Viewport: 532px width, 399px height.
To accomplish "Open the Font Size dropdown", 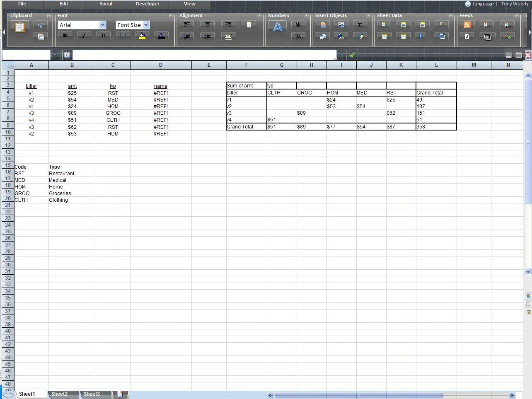I will pos(146,25).
